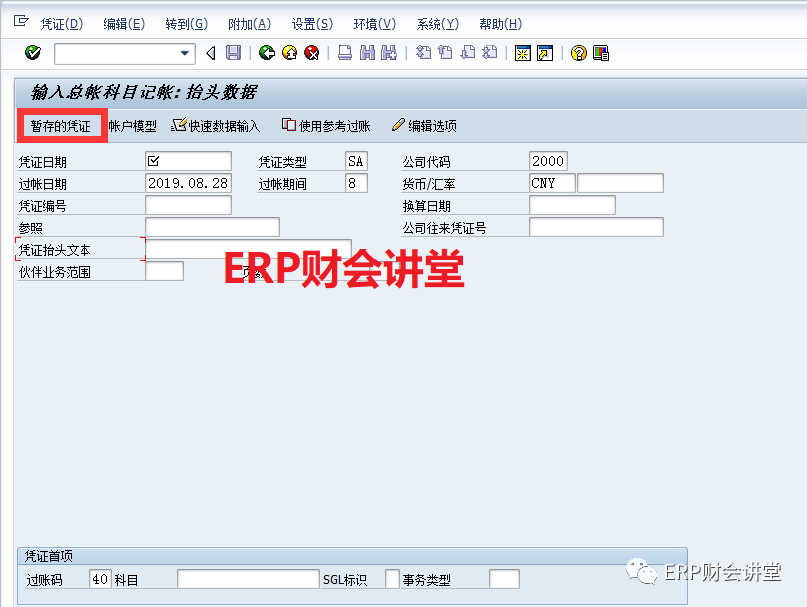Click the Create New Session icon
Image resolution: width=807 pixels, height=607 pixels.
point(523,53)
